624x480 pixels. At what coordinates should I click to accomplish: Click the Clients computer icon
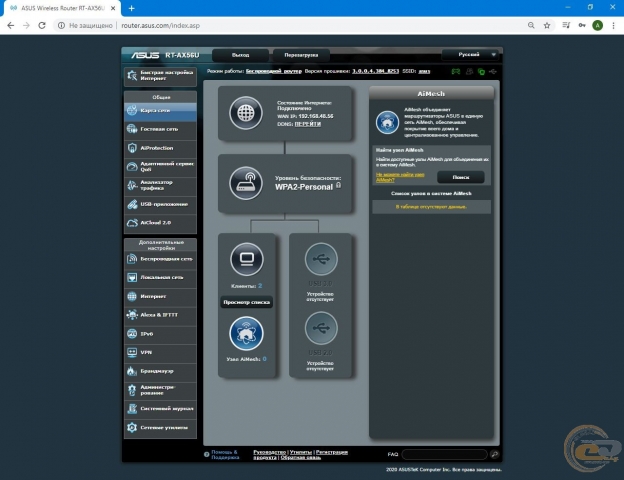pos(247,259)
